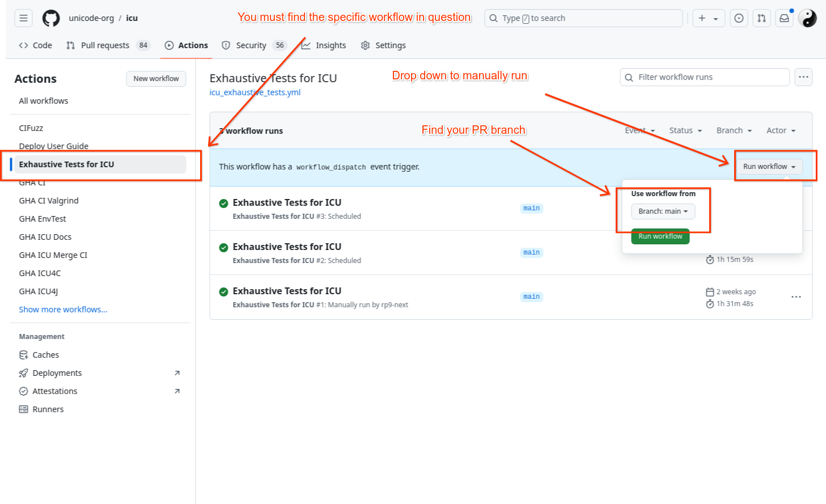This screenshot has width=826, height=504.
Task: Expand the Actor filter dropdown
Action: (x=781, y=130)
